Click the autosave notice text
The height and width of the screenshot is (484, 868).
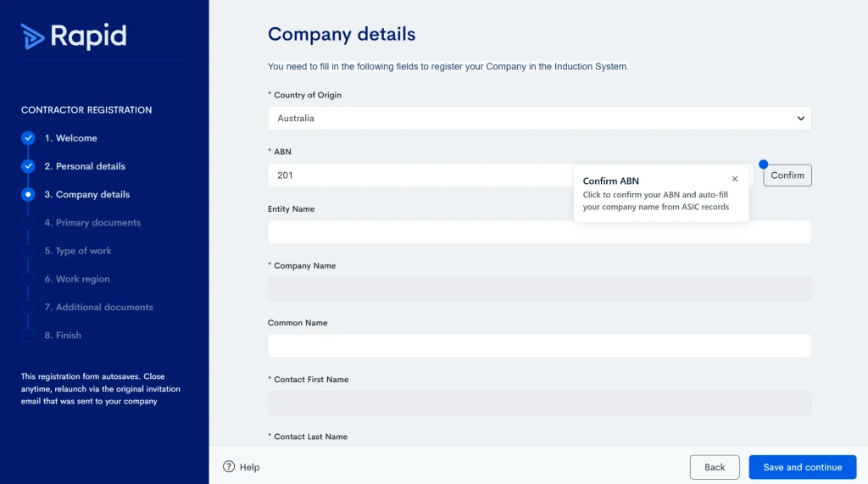101,389
